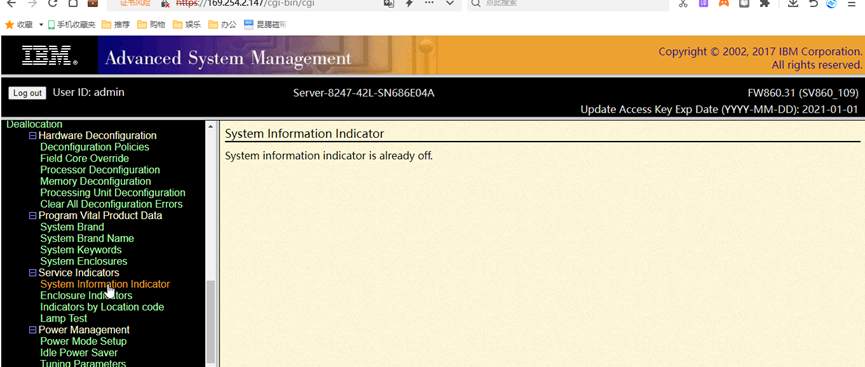Open the 购物 bookmark folder
Screen dimensions: 865x367
(151, 25)
